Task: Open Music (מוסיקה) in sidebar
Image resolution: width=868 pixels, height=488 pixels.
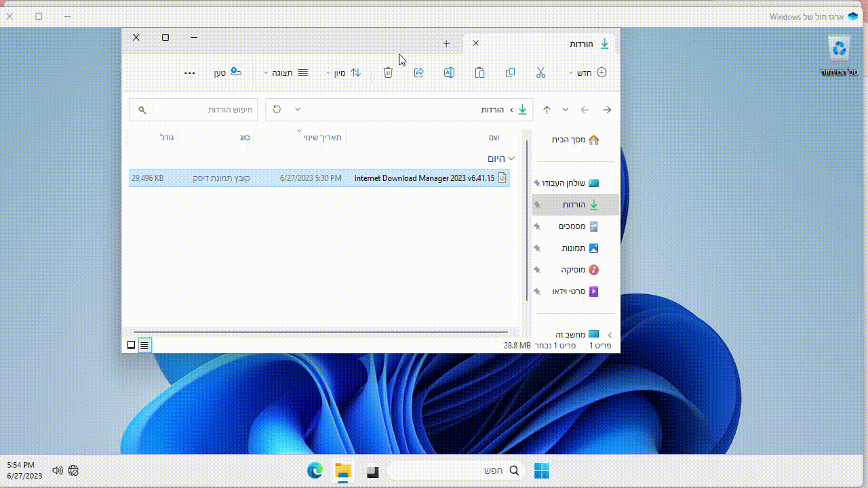Action: pos(575,270)
